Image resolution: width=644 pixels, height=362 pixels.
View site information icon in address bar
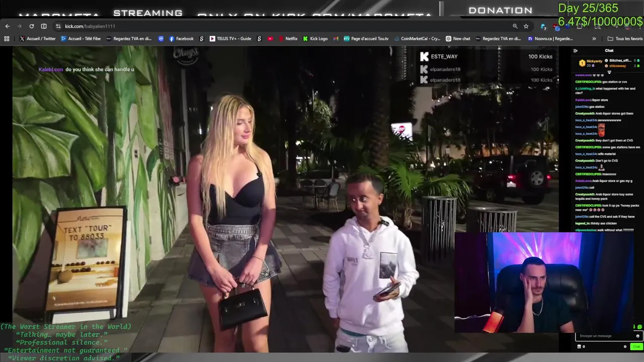(x=58, y=26)
